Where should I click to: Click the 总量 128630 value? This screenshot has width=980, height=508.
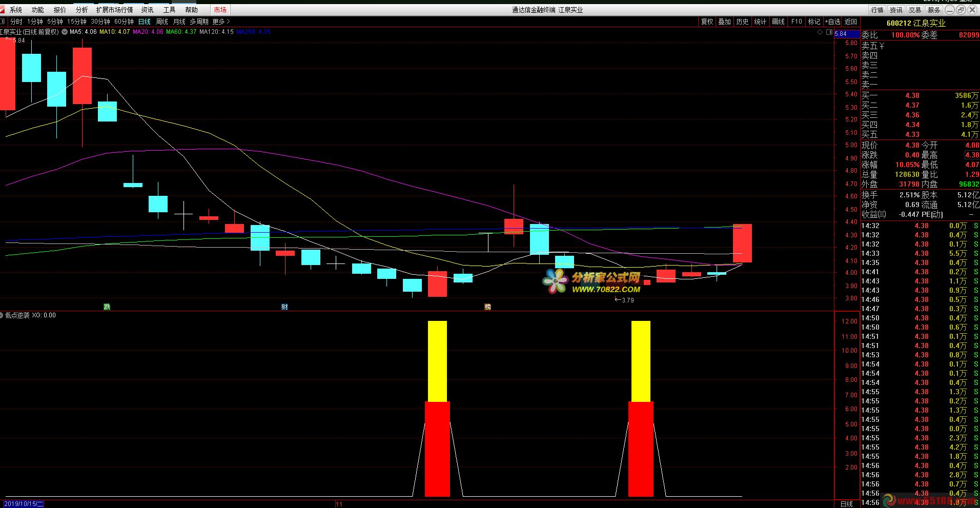pos(907,174)
